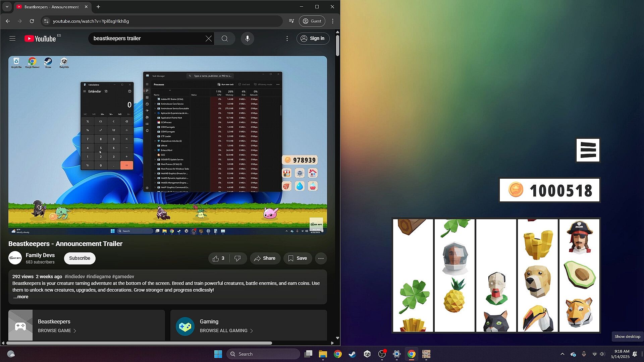Screen dimensions: 644x362
Task: Click the YouTube search magnifier button
Action: 225,39
